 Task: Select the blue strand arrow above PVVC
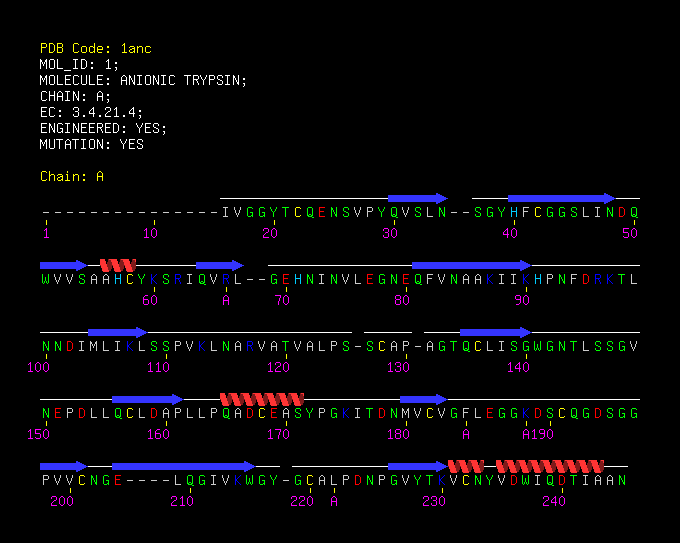pos(64,466)
